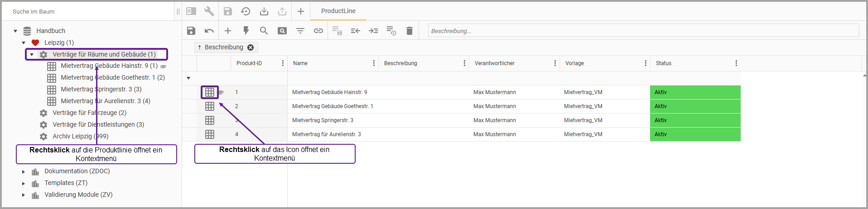The width and height of the screenshot is (868, 209).
Task: Click the download icon in top toolbar
Action: coord(264,11)
